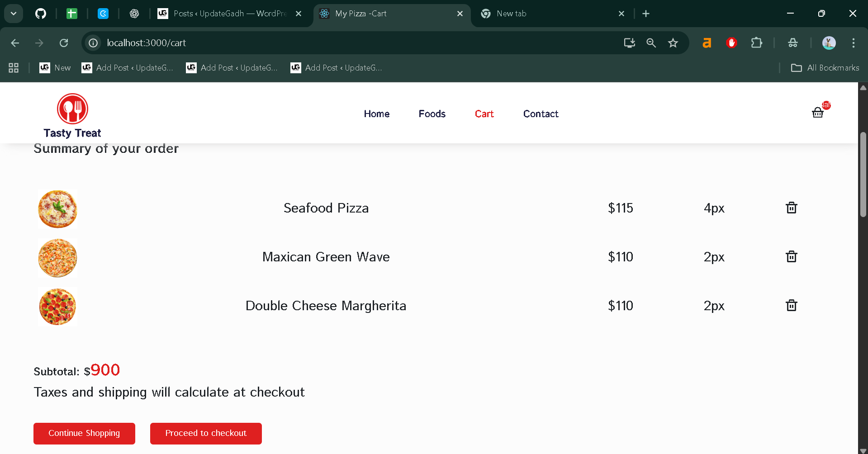Open the browser extensions puzzle icon
This screenshot has height=454, width=868.
point(756,43)
